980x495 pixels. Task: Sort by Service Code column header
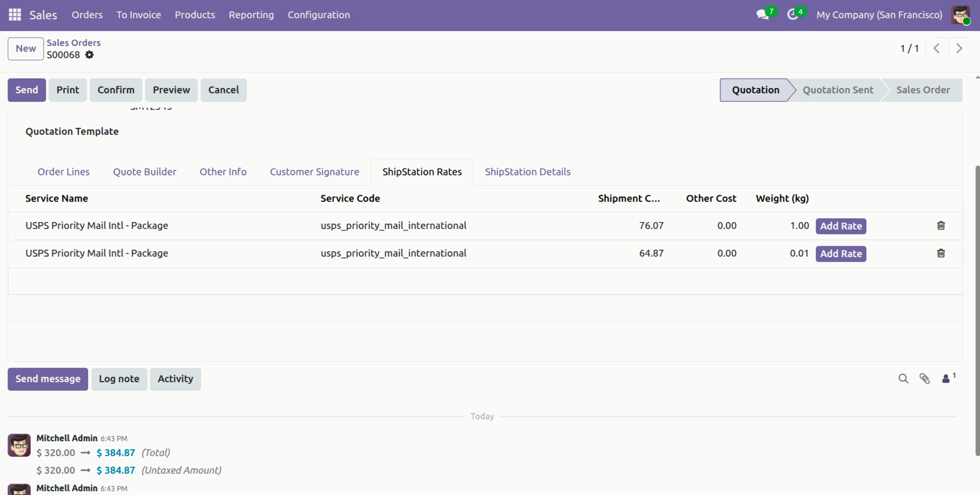pyautogui.click(x=350, y=199)
